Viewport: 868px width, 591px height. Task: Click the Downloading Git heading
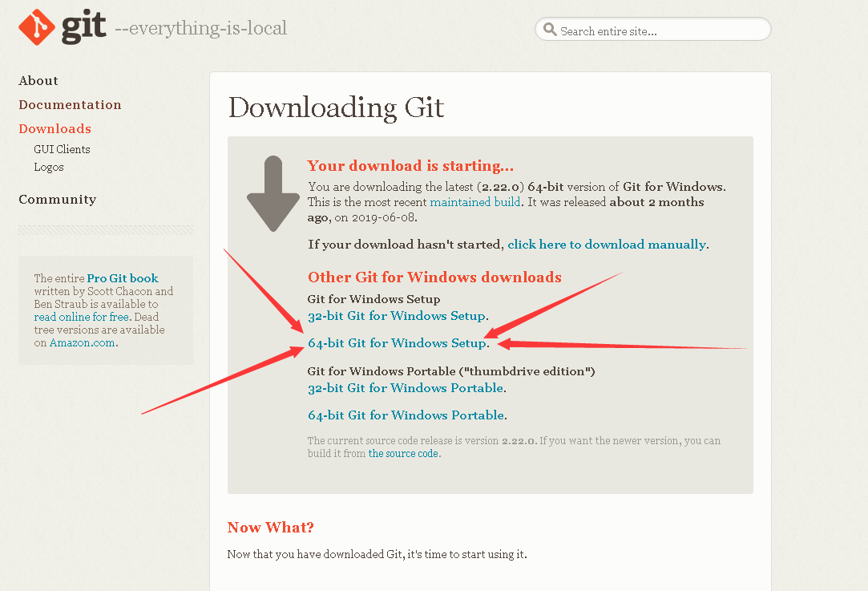(x=336, y=107)
